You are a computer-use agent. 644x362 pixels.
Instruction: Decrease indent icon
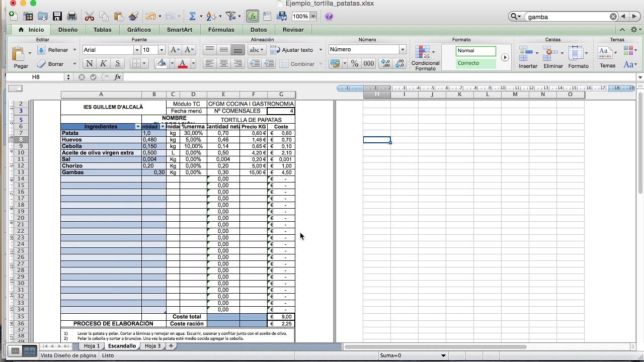point(255,63)
